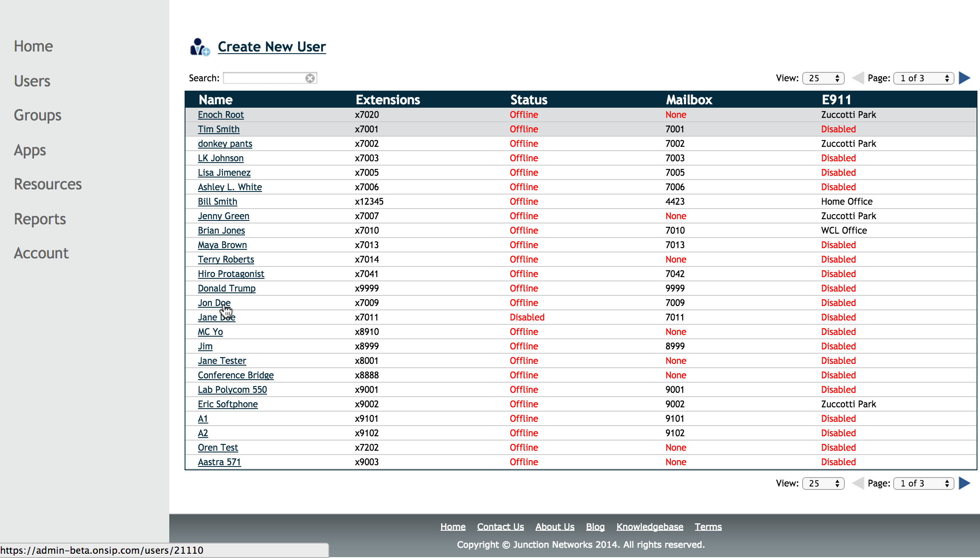
Task: Open user Tim Smith
Action: 219,129
